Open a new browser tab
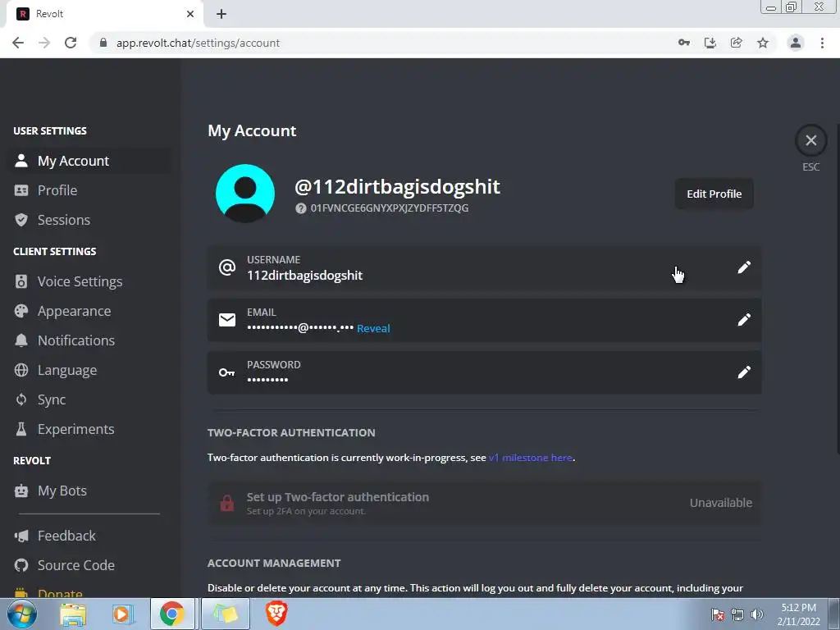This screenshot has height=630, width=840. (x=221, y=14)
